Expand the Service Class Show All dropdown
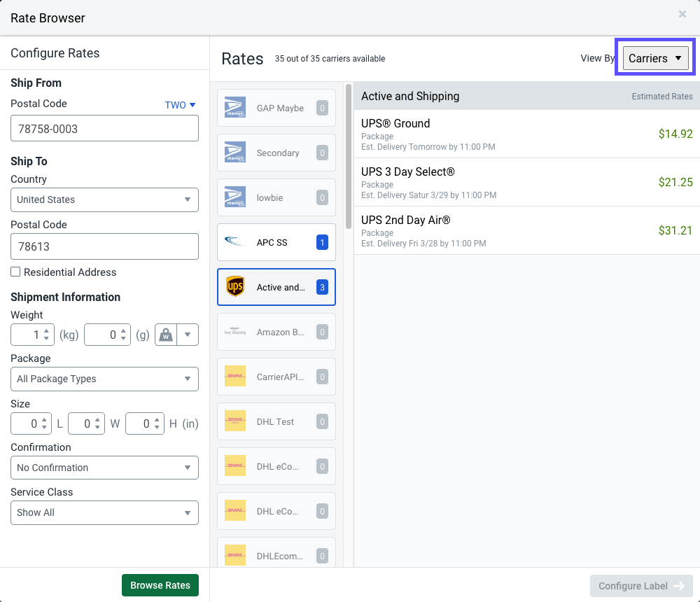This screenshot has width=700, height=602. pyautogui.click(x=104, y=512)
